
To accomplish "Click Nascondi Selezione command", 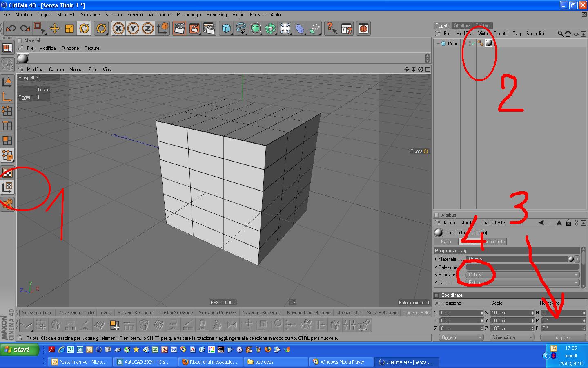I will (262, 313).
